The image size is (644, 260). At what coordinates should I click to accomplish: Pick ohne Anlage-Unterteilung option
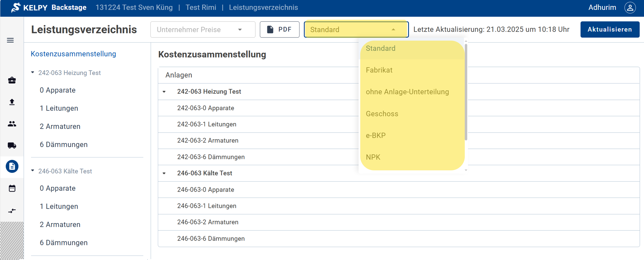point(407,92)
